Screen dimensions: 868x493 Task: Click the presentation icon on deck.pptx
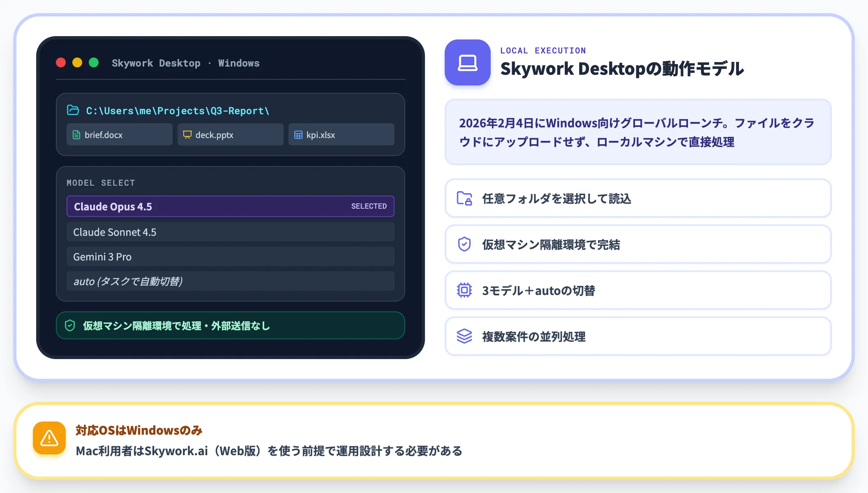point(187,135)
